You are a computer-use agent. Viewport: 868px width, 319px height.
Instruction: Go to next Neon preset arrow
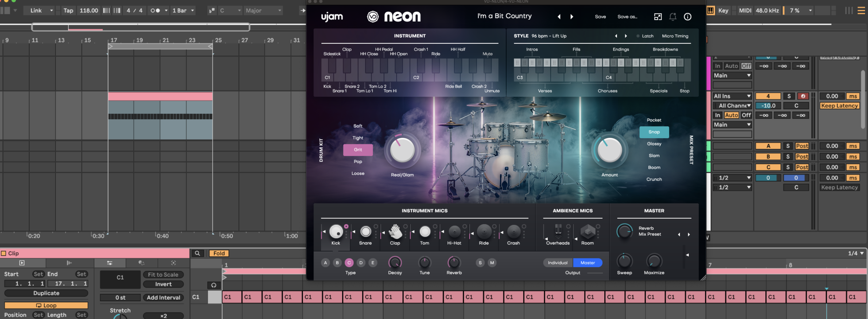point(572,16)
